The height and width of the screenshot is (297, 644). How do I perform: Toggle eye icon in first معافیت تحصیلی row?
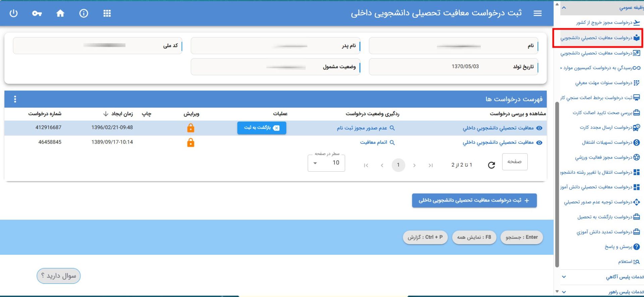point(539,128)
